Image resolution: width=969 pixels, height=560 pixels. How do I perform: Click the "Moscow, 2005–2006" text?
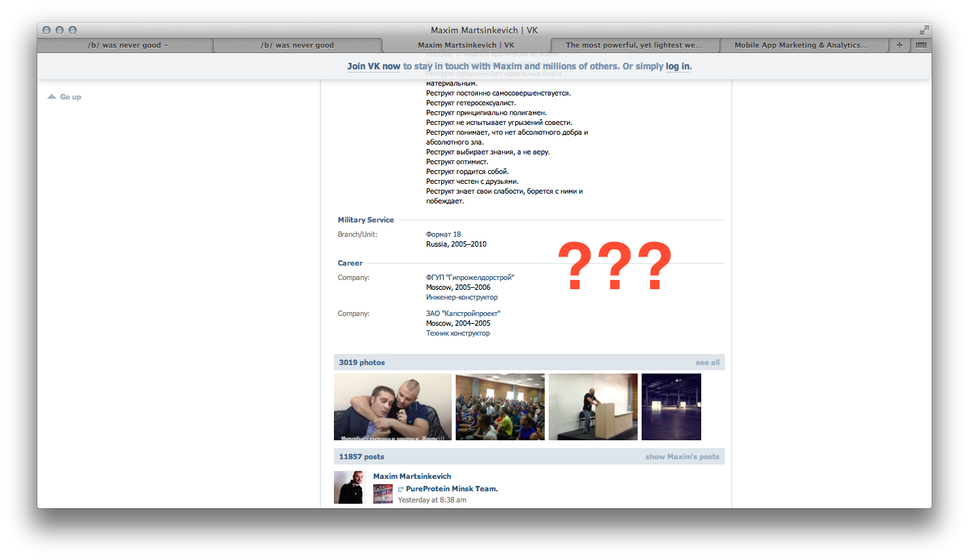tap(458, 287)
